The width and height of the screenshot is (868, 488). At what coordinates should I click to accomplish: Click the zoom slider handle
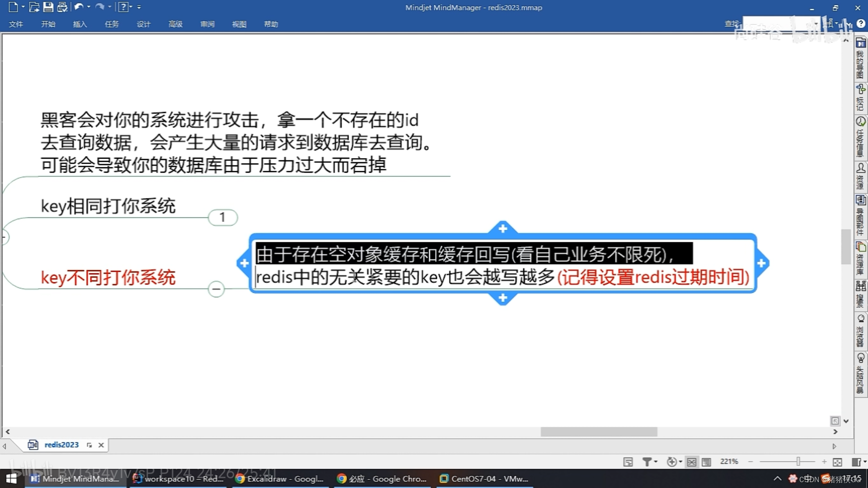[x=798, y=461]
